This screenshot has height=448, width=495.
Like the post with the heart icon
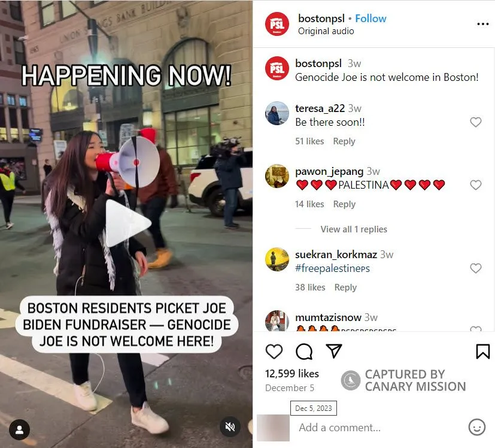tap(274, 352)
